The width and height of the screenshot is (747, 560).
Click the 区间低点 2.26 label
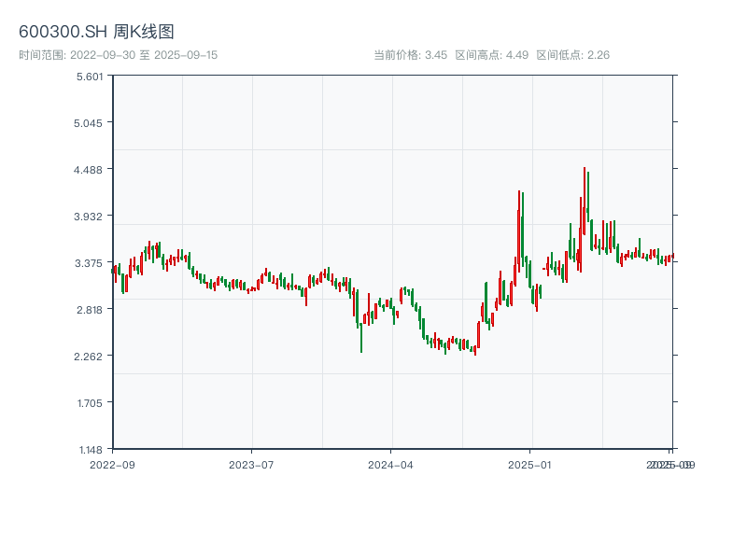point(572,55)
